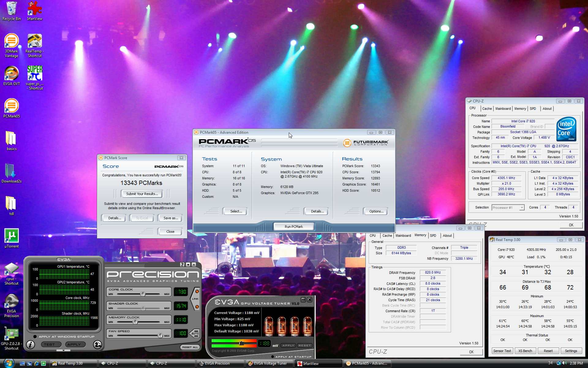The width and height of the screenshot is (588, 368).
Task: Switch to the Mainboard tab in top CPU-Z
Action: tap(503, 109)
